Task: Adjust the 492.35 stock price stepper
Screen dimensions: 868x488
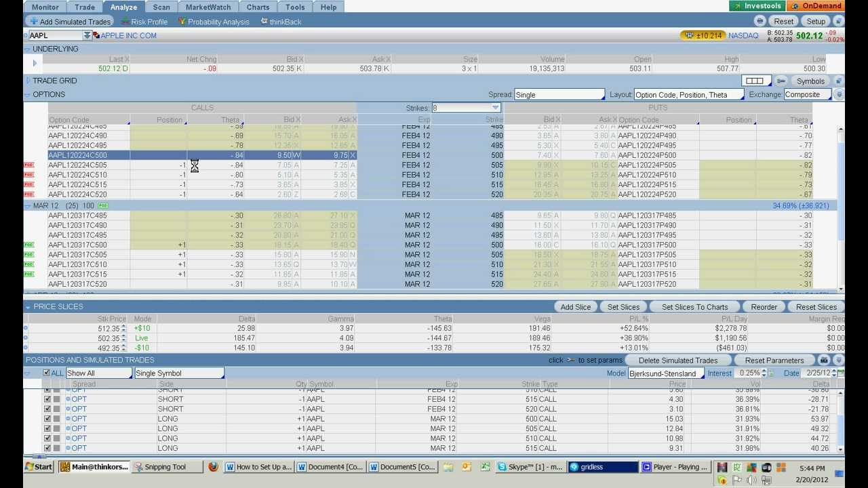Action: pyautogui.click(x=123, y=348)
